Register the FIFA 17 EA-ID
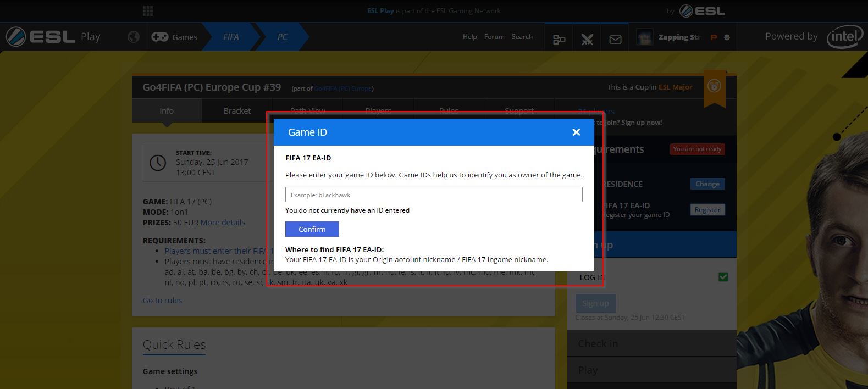 707,210
